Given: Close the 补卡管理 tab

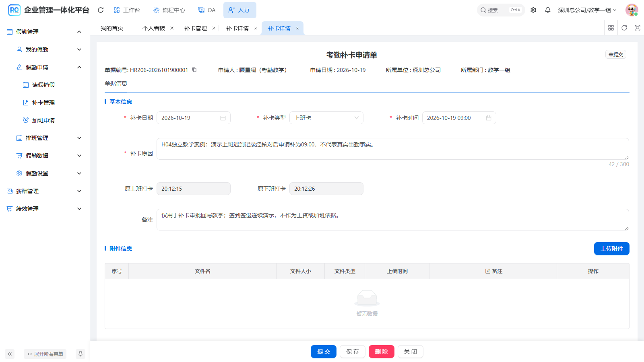Looking at the screenshot, I should click(214, 28).
